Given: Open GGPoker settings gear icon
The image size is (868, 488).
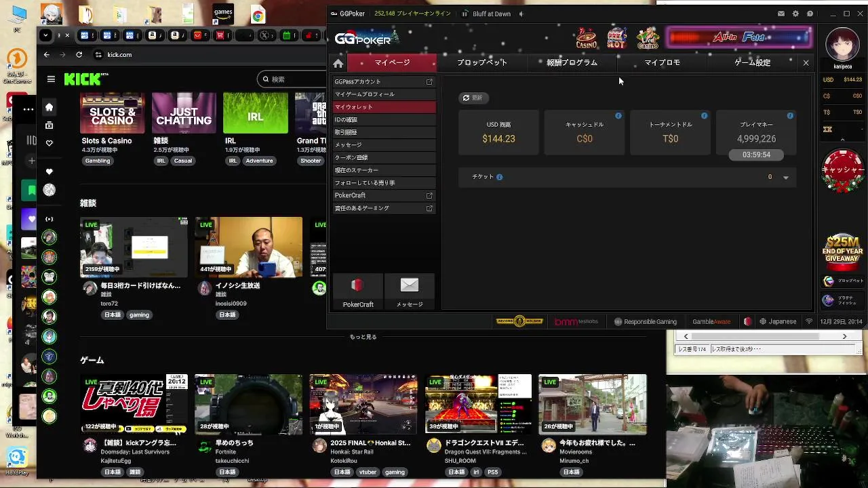Looking at the screenshot, I should [x=795, y=14].
